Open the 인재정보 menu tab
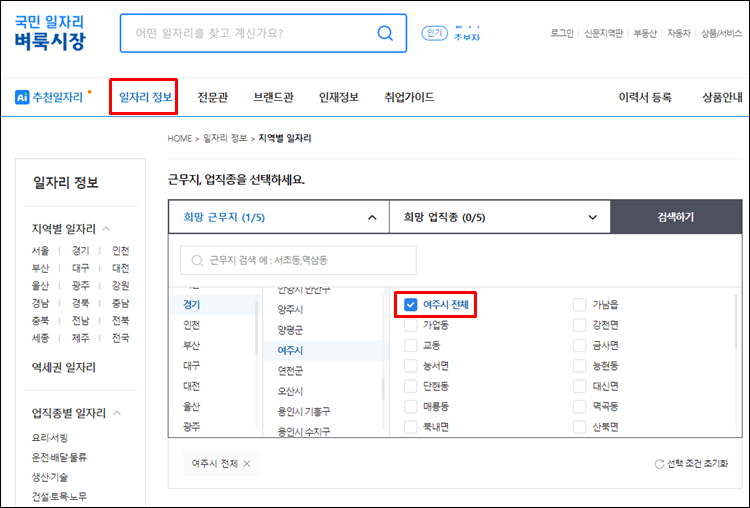The image size is (750, 508). click(x=339, y=98)
